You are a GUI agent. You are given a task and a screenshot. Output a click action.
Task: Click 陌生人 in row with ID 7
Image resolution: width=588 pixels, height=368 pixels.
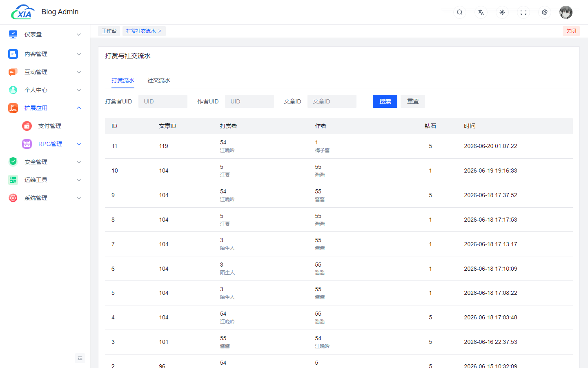(x=227, y=248)
